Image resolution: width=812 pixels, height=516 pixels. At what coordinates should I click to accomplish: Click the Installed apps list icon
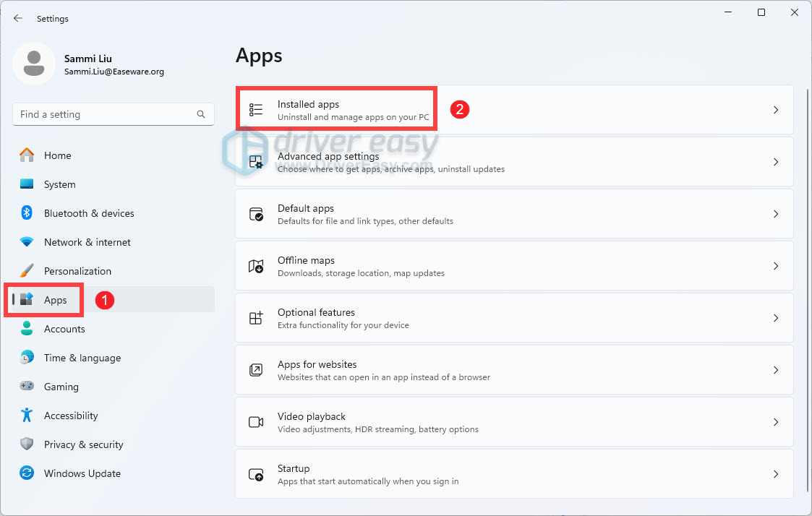pyautogui.click(x=255, y=109)
